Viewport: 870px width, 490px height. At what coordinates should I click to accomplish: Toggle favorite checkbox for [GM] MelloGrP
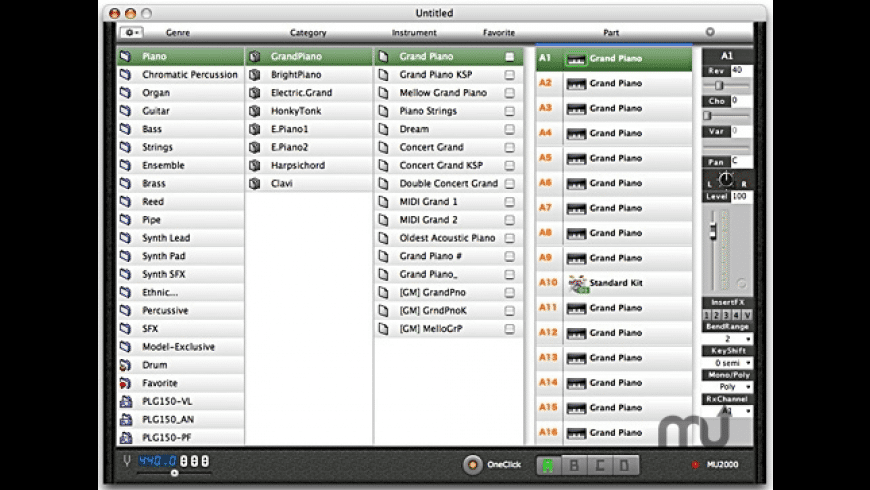[x=509, y=329]
